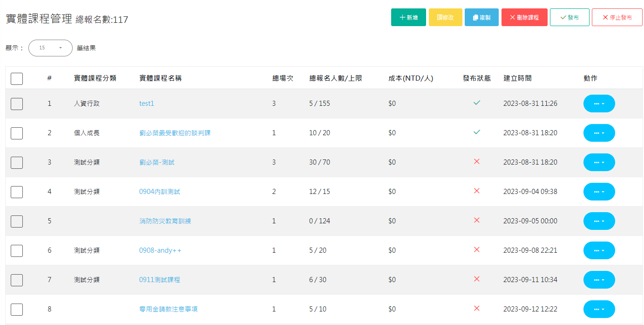Click the green checkmark status for test1
The height and width of the screenshot is (325, 644).
pos(476,103)
